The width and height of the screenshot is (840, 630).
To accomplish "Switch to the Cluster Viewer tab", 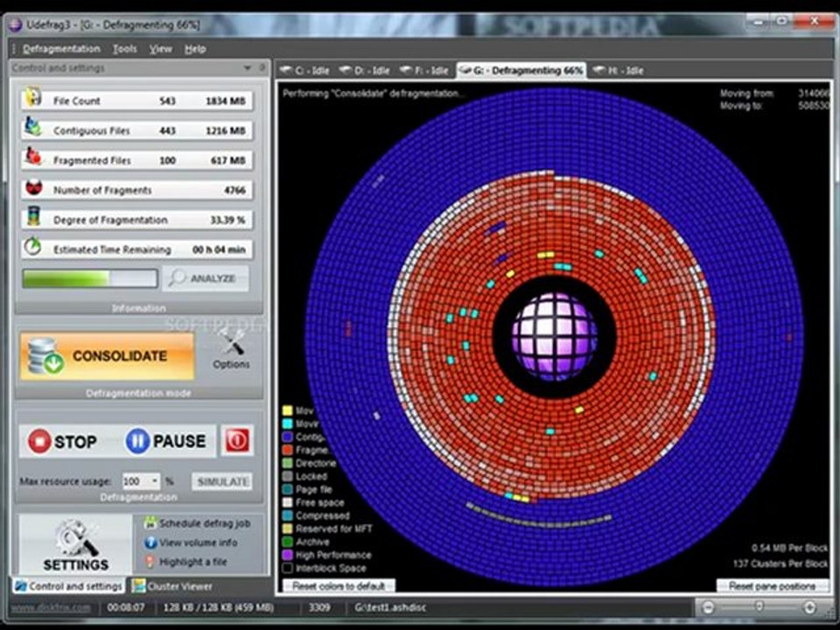I will pyautogui.click(x=172, y=586).
